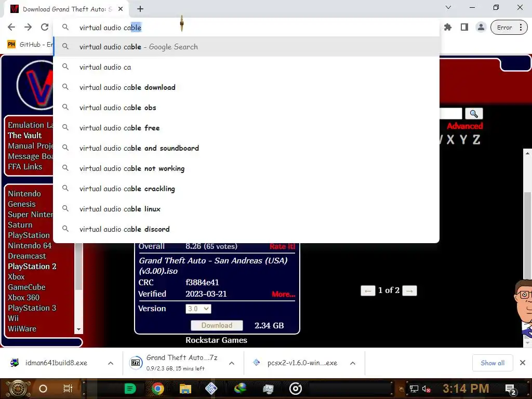Screen dimensions: 532x399
Task: Reload the current page
Action: [45, 27]
